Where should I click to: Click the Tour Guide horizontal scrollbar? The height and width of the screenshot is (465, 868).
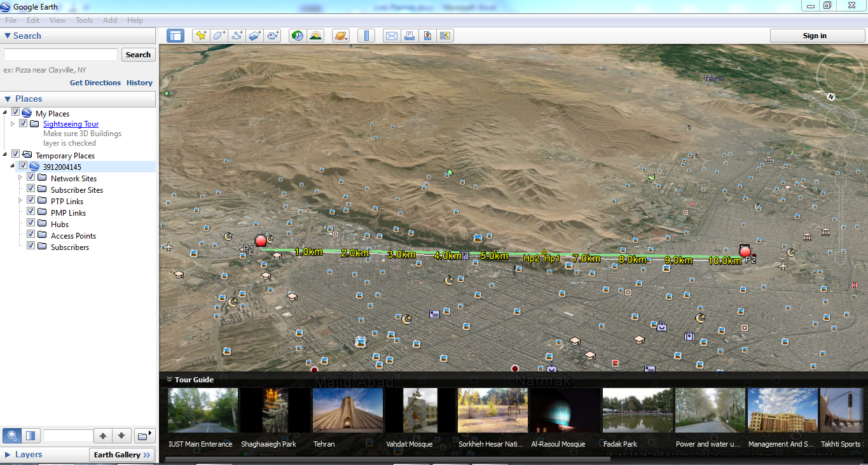pyautogui.click(x=387, y=459)
